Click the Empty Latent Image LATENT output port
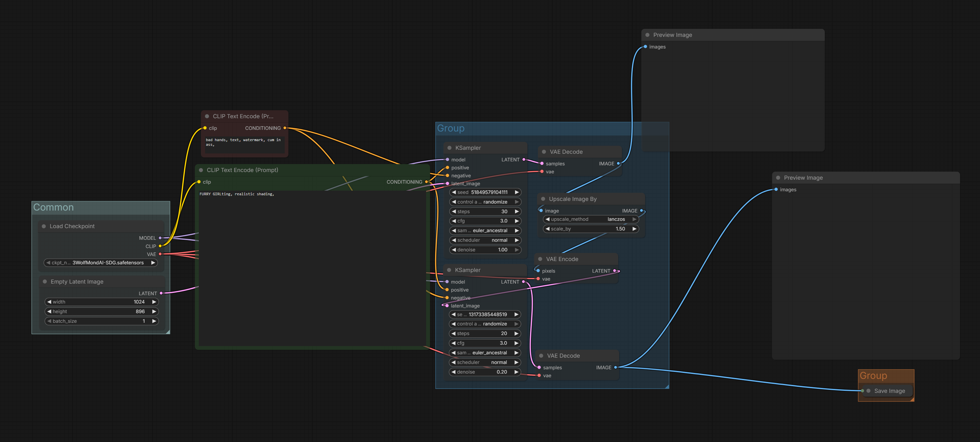980x442 pixels. [x=161, y=294]
